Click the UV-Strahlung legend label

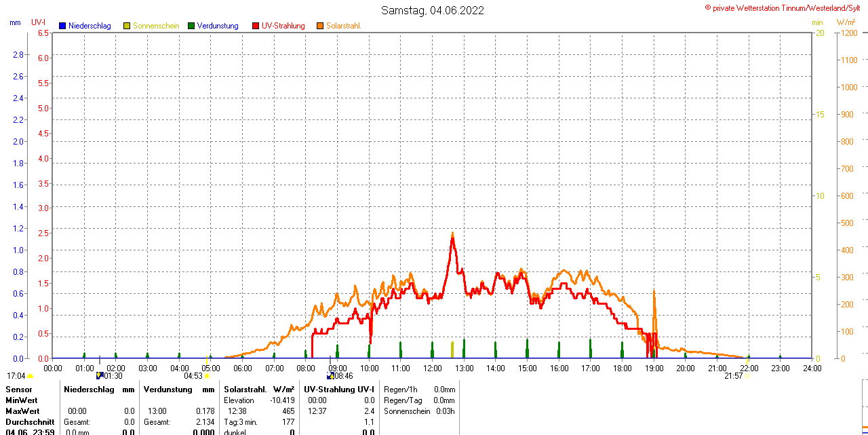[283, 26]
